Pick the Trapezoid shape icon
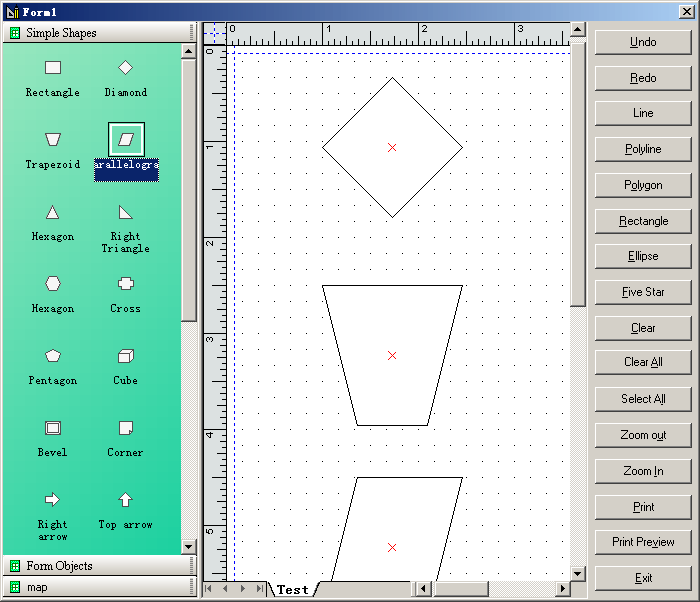The width and height of the screenshot is (700, 602). pyautogui.click(x=53, y=139)
